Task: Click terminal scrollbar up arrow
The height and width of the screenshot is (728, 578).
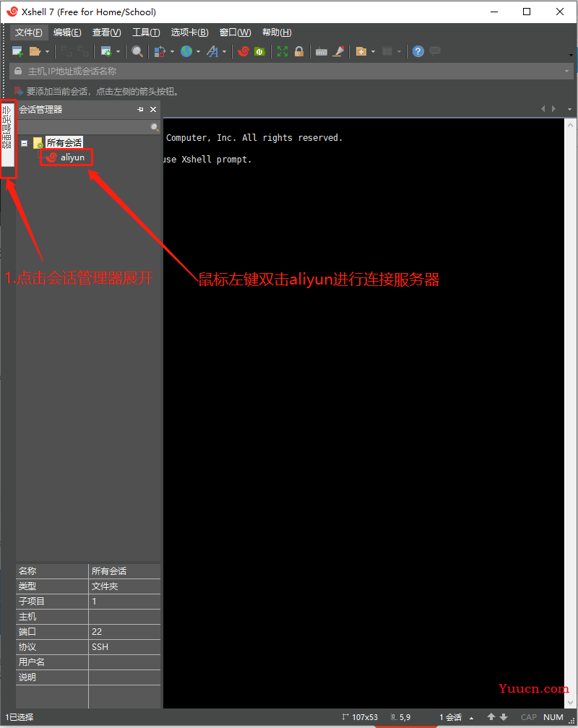Action: (571, 124)
